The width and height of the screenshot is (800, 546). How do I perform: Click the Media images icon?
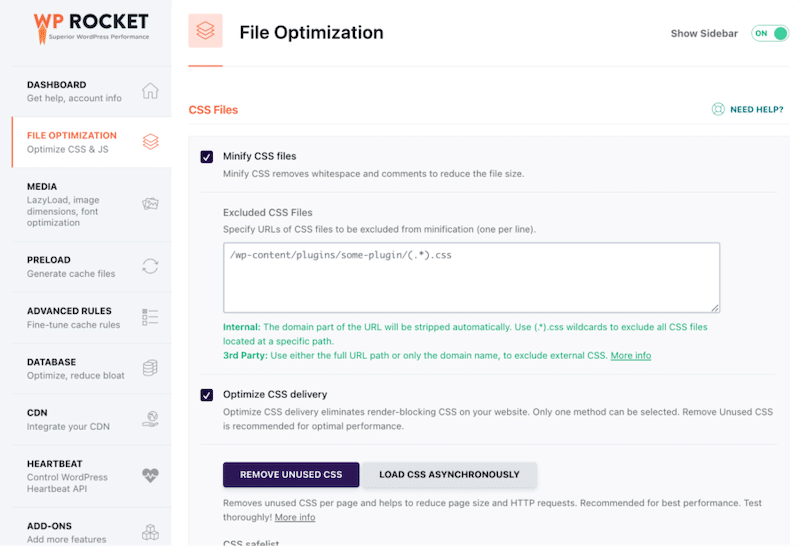(x=150, y=203)
